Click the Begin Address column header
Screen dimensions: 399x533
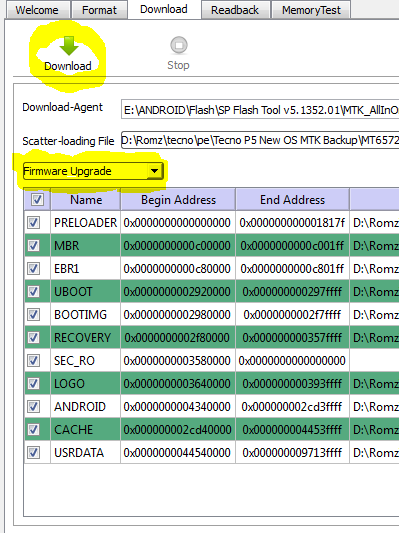point(178,200)
